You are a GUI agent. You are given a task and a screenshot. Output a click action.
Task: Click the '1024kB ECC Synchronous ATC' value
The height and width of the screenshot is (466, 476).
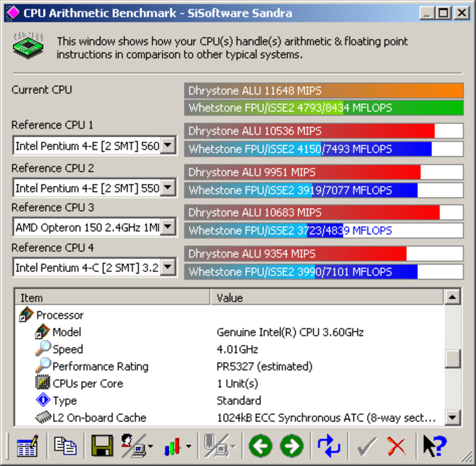[x=326, y=418]
